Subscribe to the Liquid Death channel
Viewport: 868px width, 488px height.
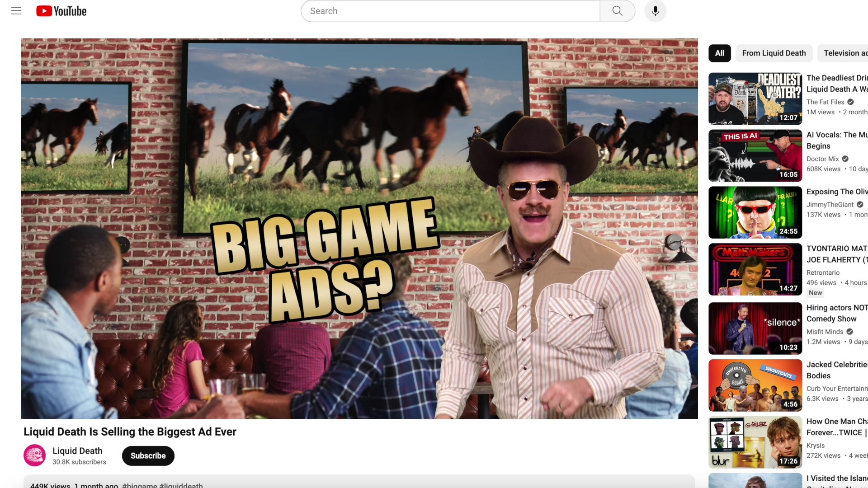click(148, 455)
